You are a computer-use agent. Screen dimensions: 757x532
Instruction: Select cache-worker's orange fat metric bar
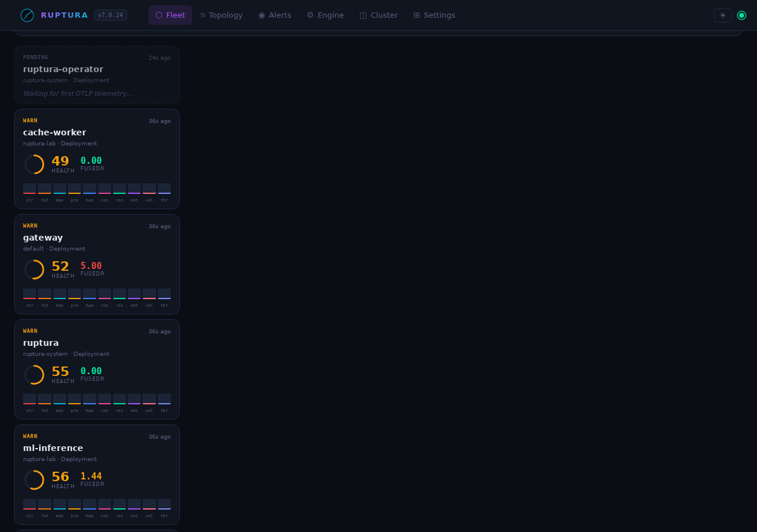(44, 189)
